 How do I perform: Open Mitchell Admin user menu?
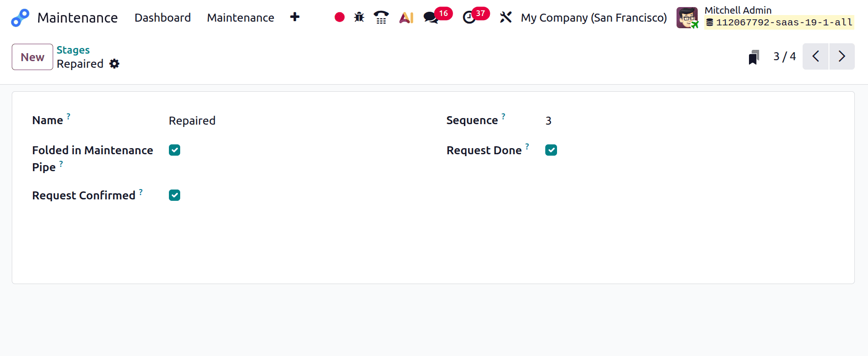point(765,17)
